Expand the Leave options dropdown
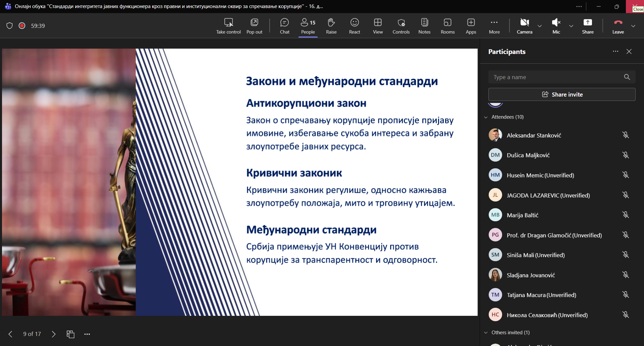This screenshot has height=346, width=644. pos(633,26)
